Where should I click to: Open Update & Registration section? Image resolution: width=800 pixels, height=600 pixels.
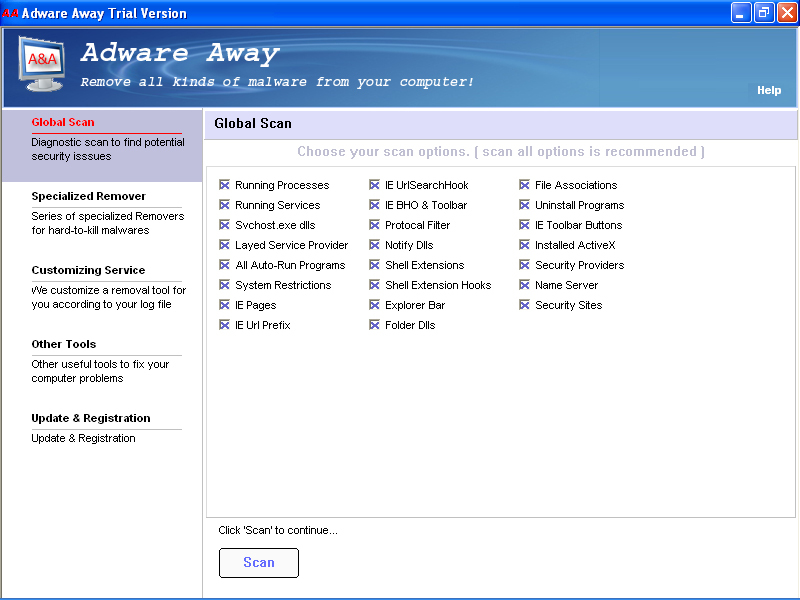click(x=91, y=418)
